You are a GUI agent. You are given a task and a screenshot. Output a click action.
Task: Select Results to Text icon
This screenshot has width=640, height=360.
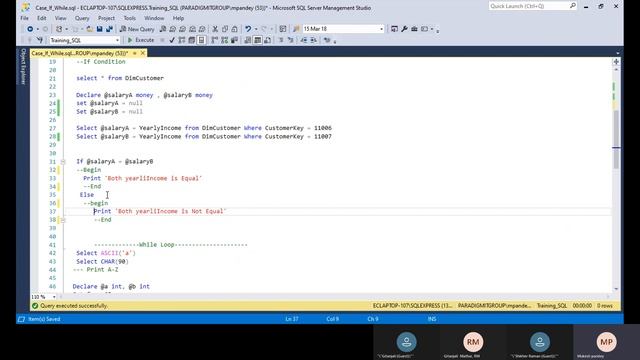(248, 40)
